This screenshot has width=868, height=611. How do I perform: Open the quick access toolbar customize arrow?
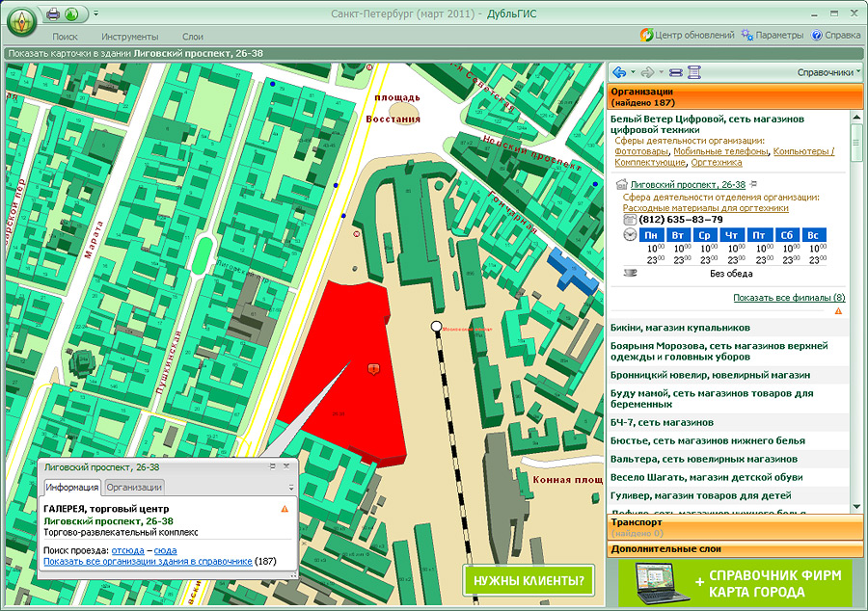[95, 13]
